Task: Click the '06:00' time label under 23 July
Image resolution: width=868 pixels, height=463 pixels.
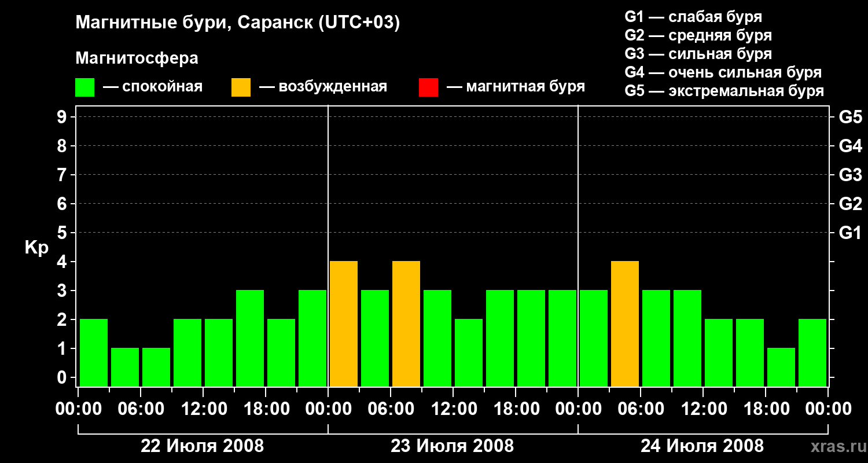Action: tap(391, 409)
